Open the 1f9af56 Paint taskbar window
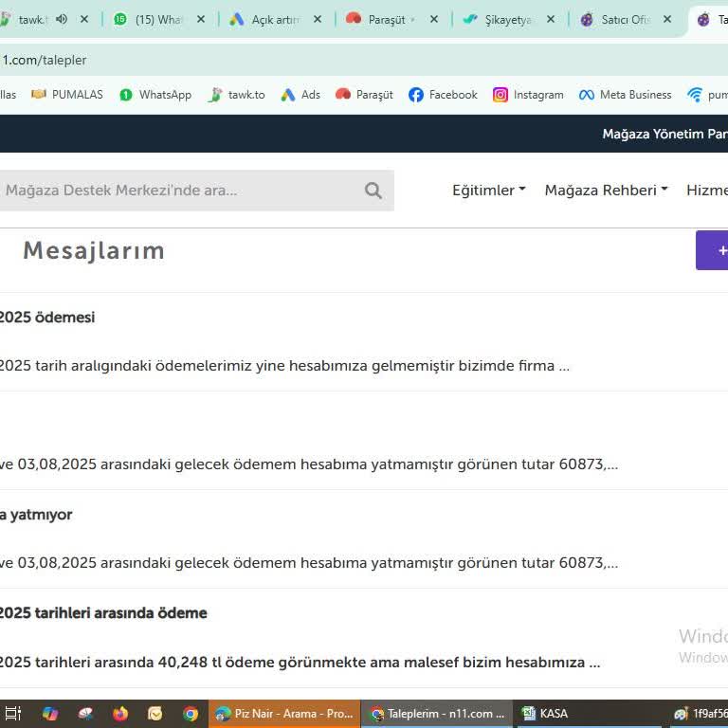 coord(701,714)
